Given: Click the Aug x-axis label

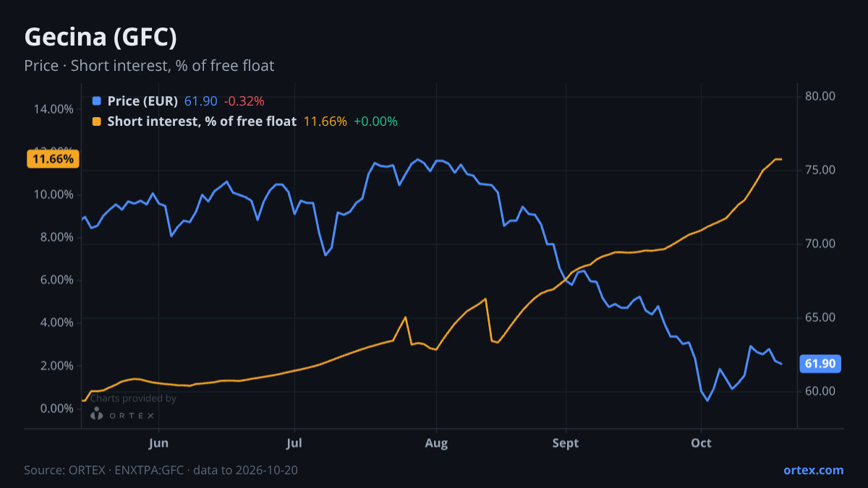Looking at the screenshot, I should pyautogui.click(x=435, y=443).
